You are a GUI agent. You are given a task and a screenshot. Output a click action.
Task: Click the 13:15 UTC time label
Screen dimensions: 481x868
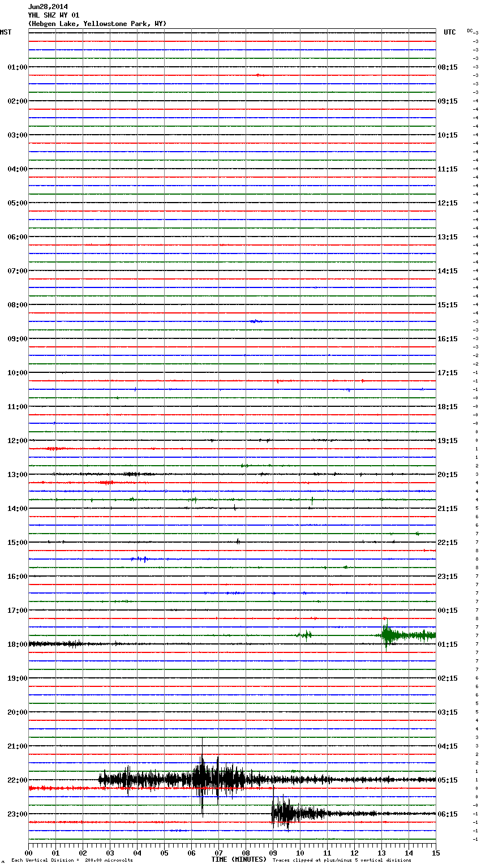tap(448, 237)
